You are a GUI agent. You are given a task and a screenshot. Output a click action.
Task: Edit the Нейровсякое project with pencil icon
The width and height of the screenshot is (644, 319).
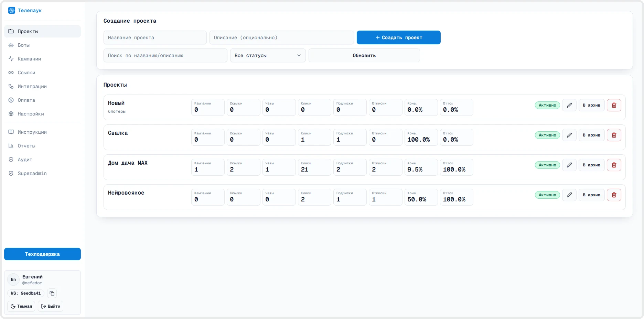[x=569, y=195]
